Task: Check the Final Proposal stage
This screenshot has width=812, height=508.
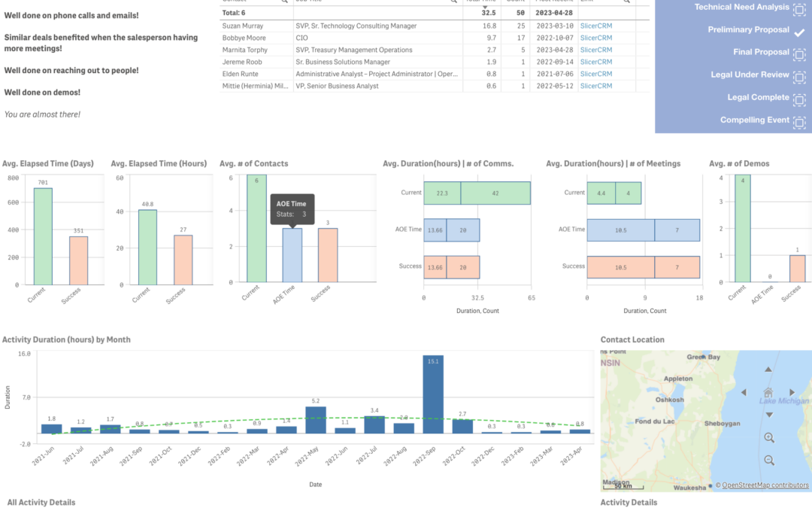Action: coord(799,53)
